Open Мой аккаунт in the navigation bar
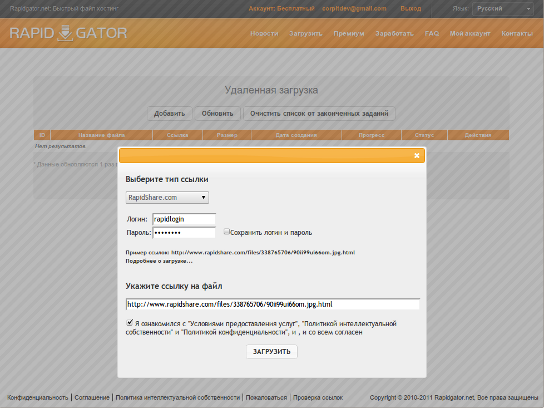 (x=470, y=34)
